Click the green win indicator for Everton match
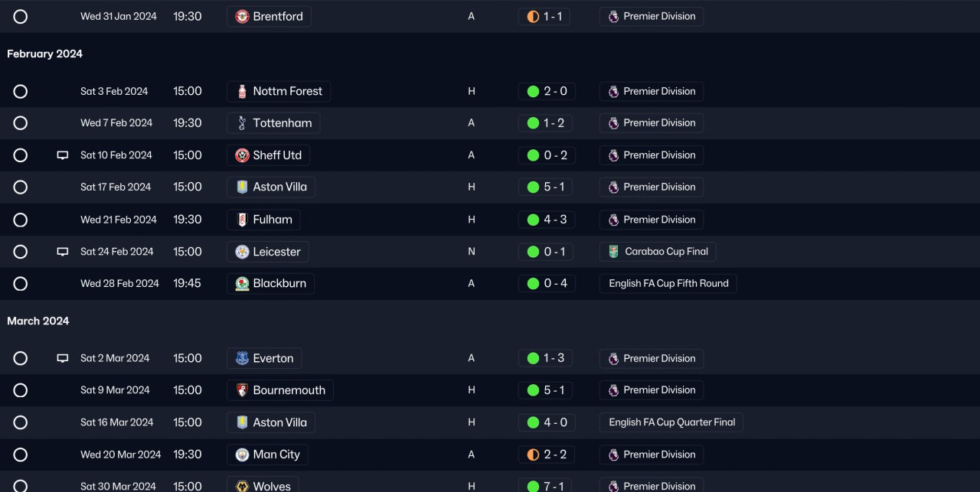Viewport: 980px width, 492px height. [533, 358]
